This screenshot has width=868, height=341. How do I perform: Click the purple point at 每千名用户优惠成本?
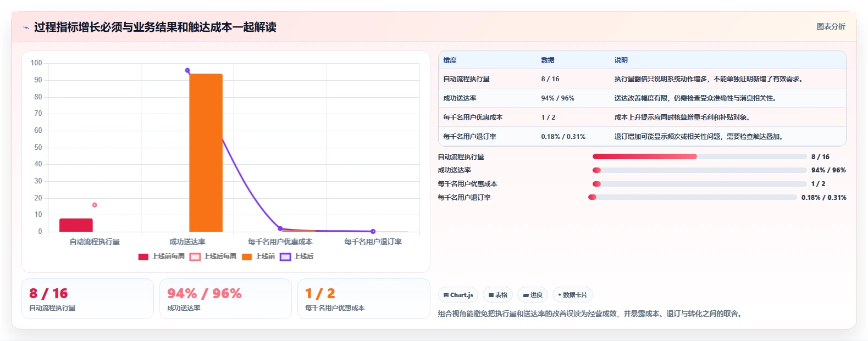point(280,228)
